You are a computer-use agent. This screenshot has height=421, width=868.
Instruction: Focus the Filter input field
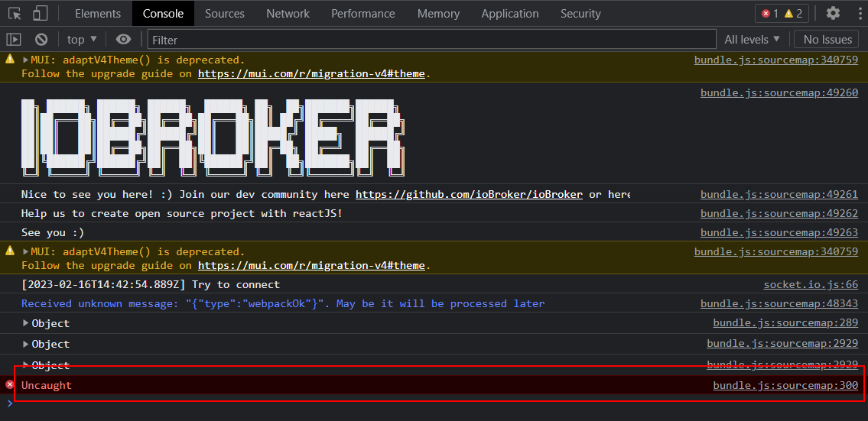(x=432, y=39)
